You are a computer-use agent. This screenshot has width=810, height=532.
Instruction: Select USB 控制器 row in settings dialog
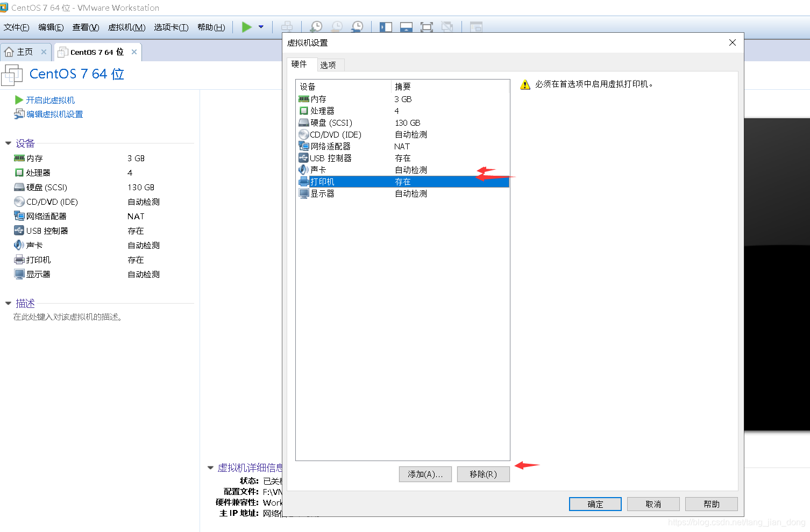[x=402, y=158]
